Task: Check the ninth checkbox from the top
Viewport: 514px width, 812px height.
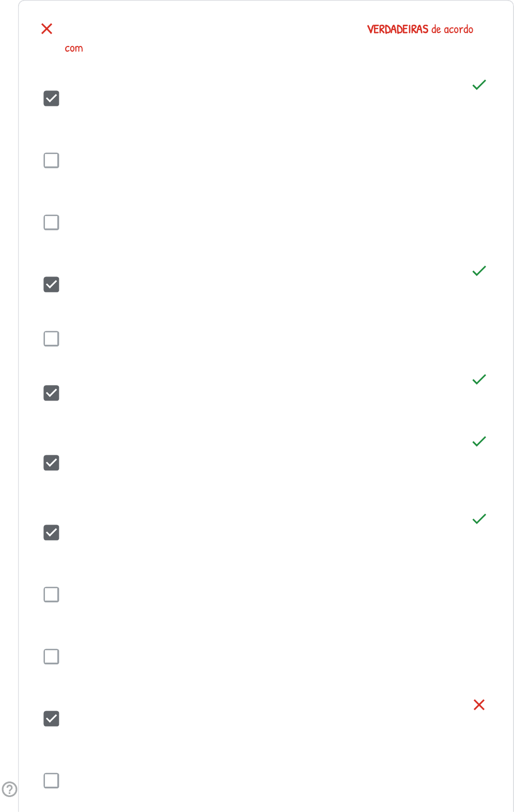Action: coord(51,595)
